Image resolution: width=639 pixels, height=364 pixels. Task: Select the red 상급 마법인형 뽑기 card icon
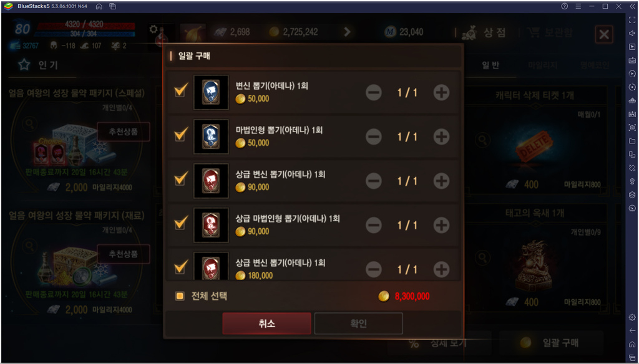point(211,225)
